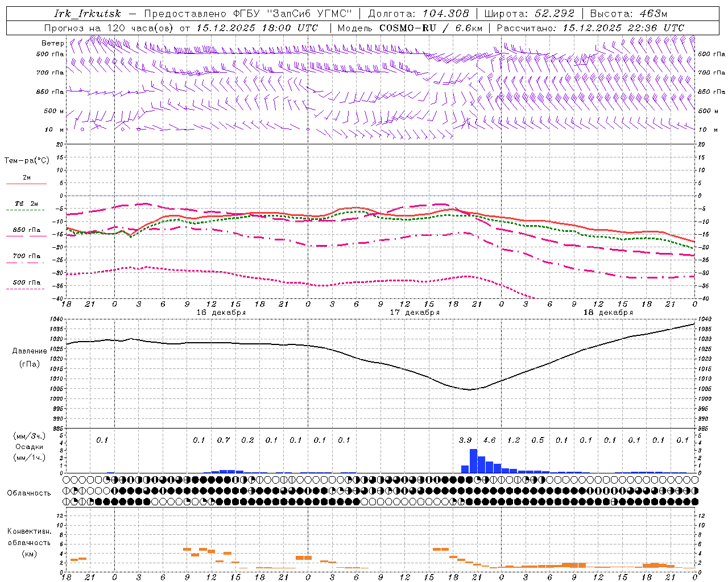Click the 'Тем-ра(°C)' temperature panel label

pyautogui.click(x=27, y=161)
